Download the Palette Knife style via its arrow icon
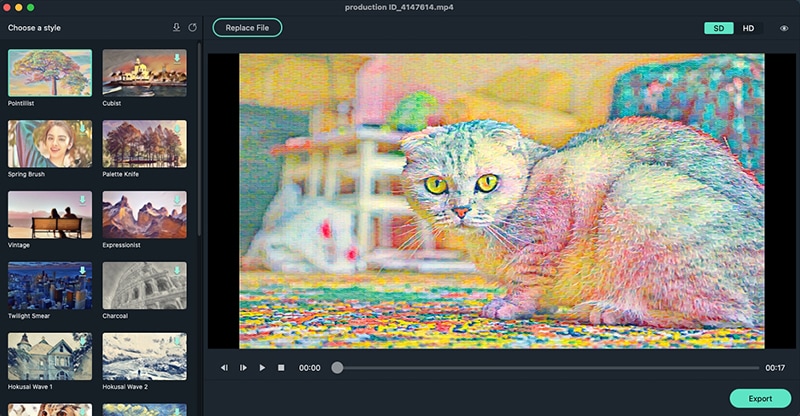 177,129
